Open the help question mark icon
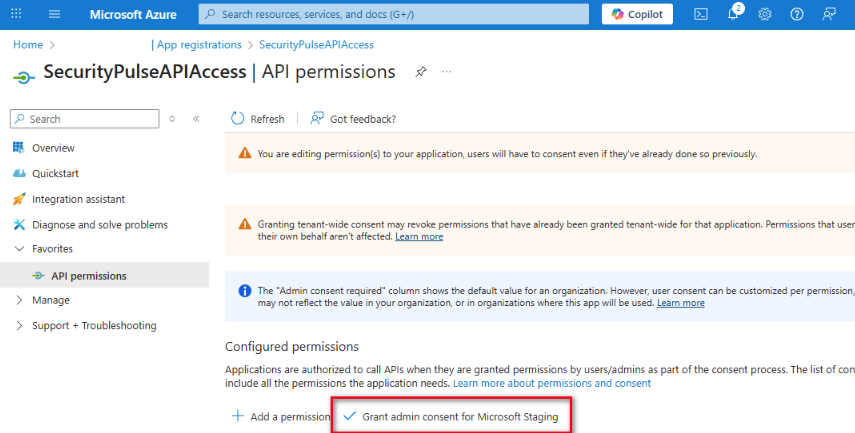855x433 pixels. 797,14
